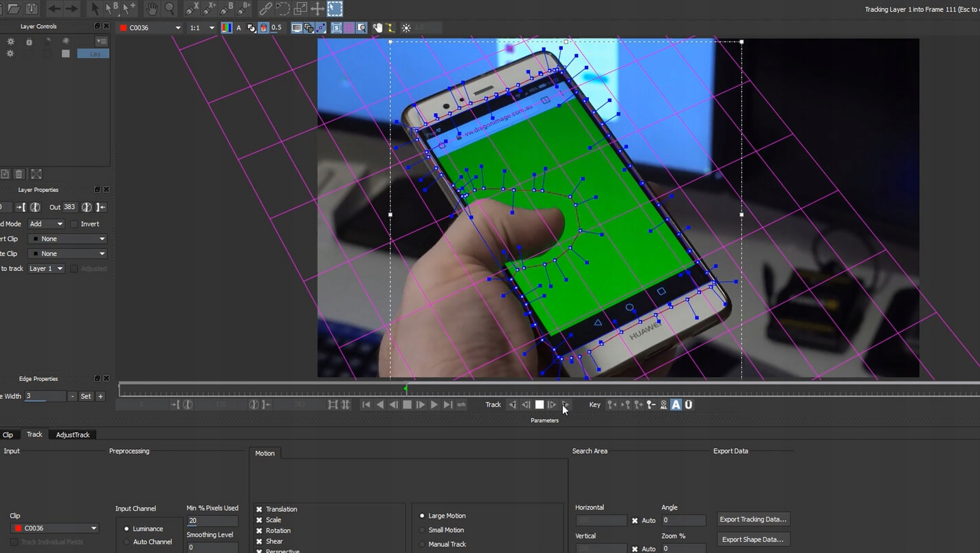Screen dimensions: 980x553
Task: Click the Export Tracking Data button
Action: (753, 519)
